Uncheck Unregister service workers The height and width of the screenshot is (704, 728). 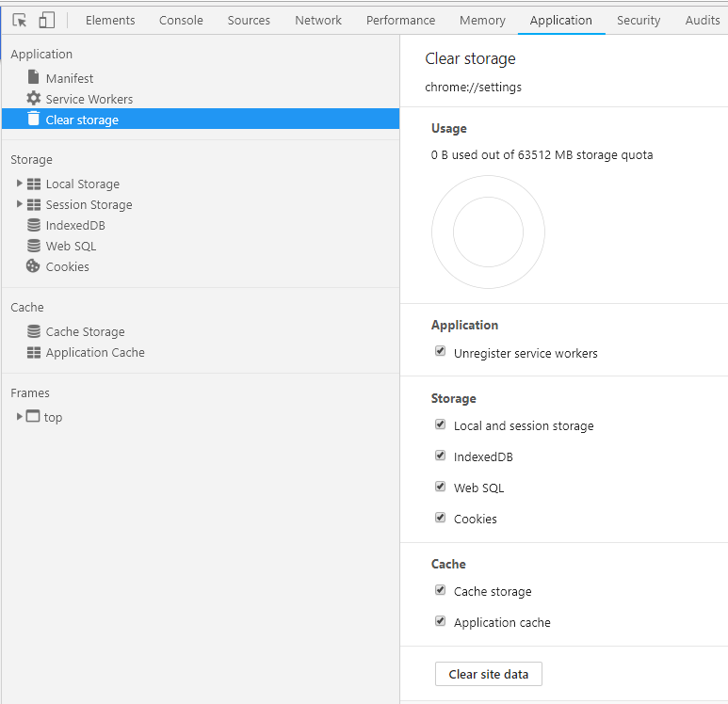click(440, 351)
